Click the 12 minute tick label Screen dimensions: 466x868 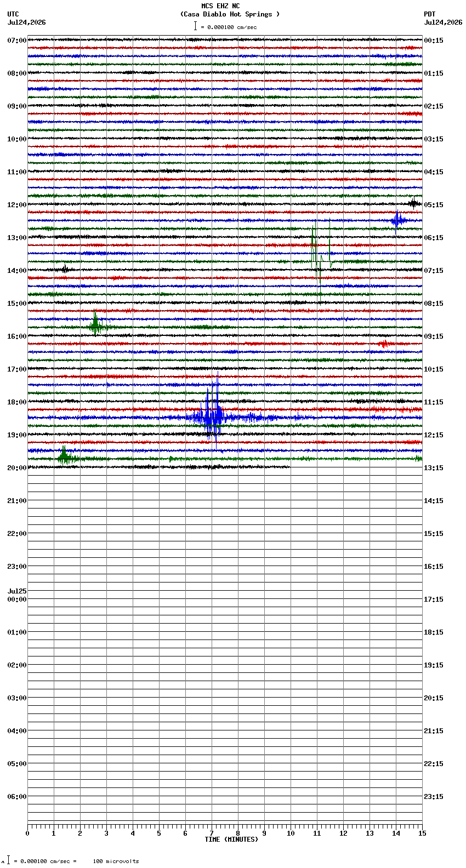[343, 833]
